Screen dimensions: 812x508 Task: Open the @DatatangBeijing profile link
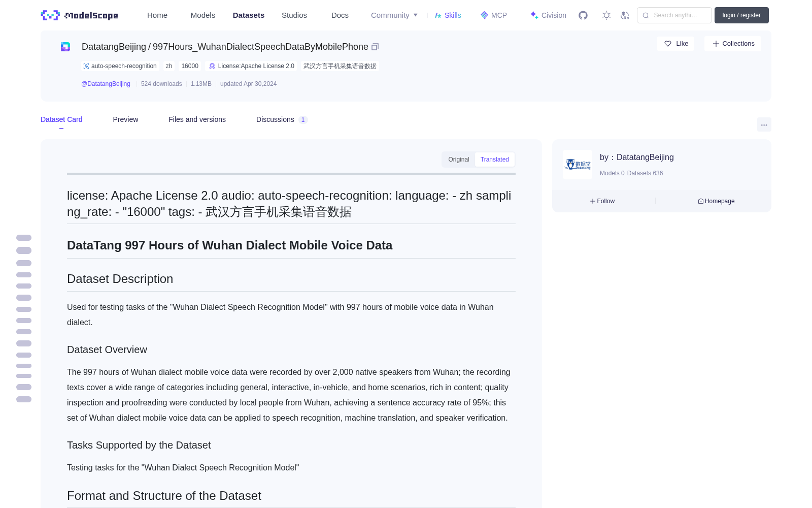[x=106, y=84]
